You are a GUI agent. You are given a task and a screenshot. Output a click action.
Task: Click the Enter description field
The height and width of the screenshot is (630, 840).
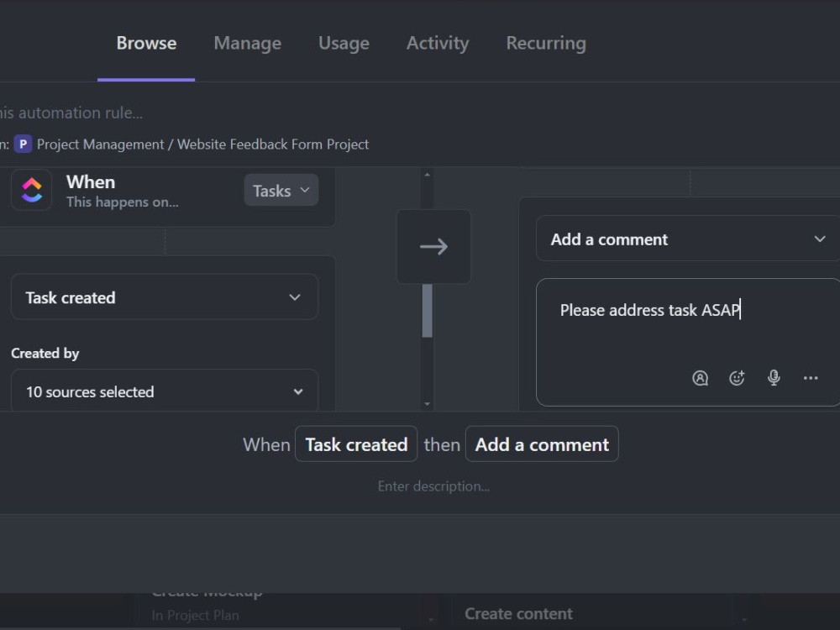click(x=433, y=486)
